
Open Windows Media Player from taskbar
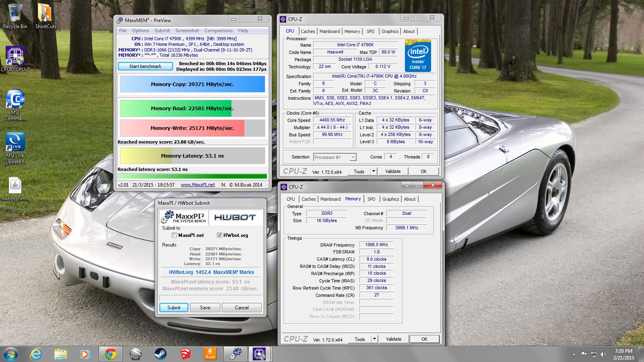(85, 354)
